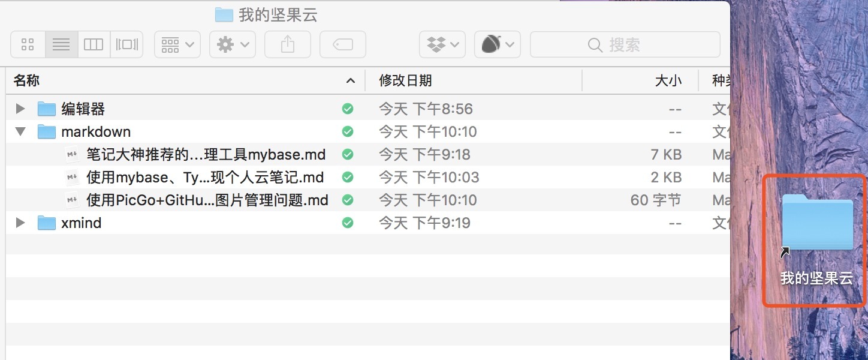
Task: Select the markdown folder icon
Action: (47, 131)
